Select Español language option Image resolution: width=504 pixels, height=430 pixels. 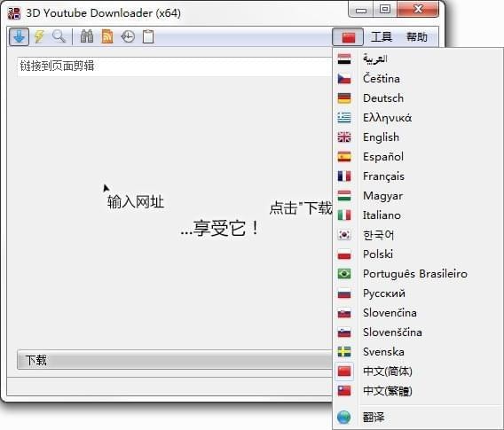point(418,157)
